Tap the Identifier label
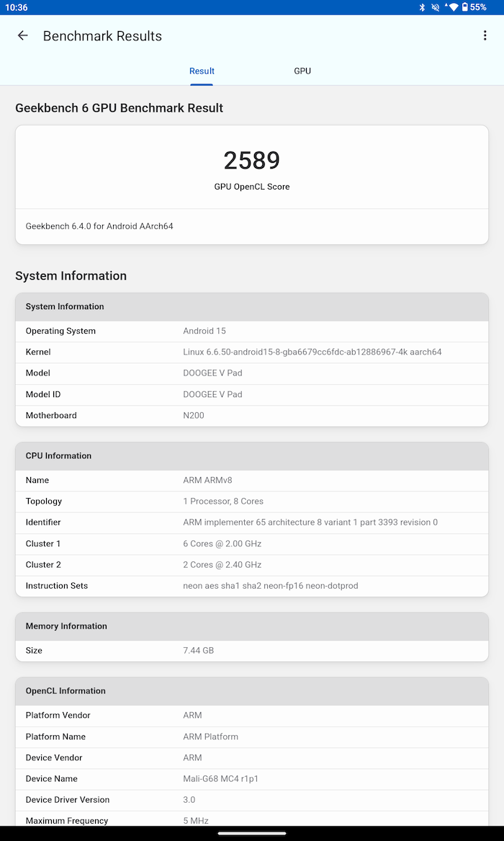 (x=43, y=522)
